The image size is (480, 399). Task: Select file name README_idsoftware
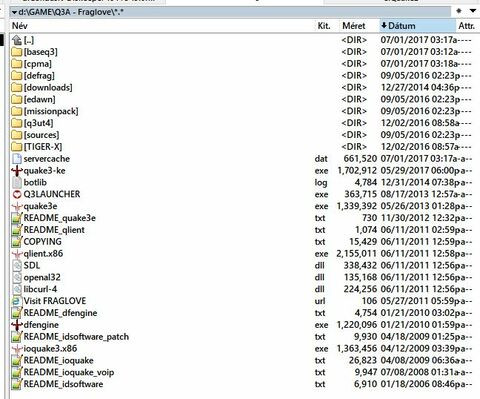[63, 384]
